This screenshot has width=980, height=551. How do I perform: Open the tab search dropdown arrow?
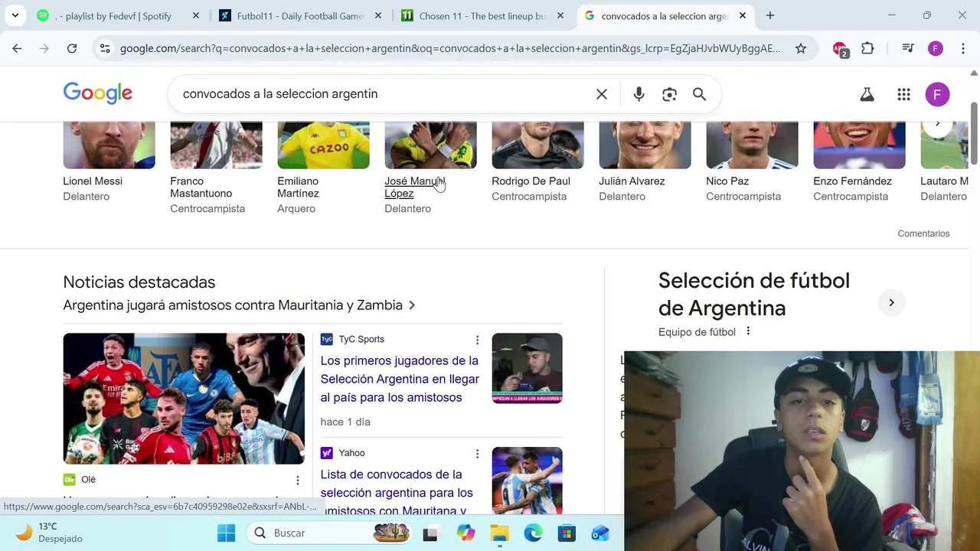coord(15,15)
